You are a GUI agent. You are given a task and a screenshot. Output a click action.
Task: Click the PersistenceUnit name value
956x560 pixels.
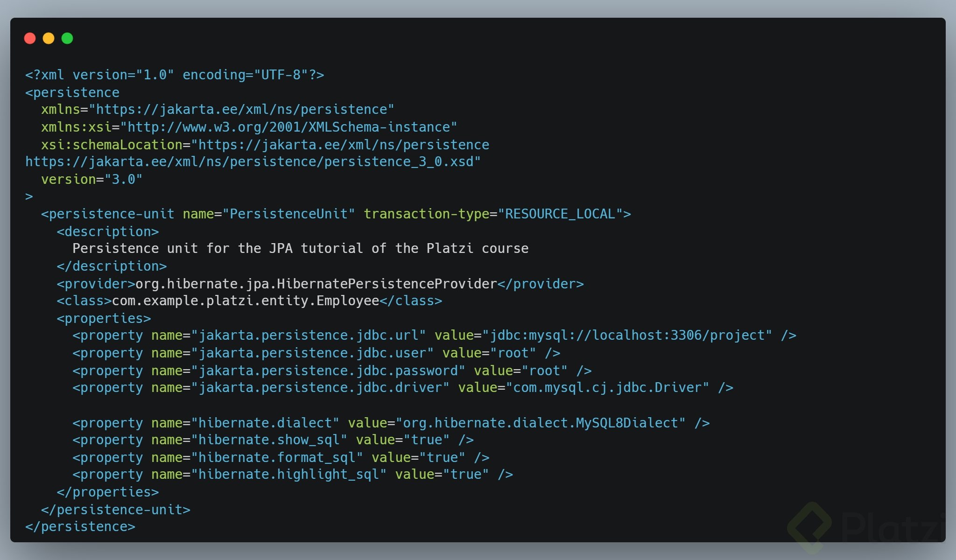pos(288,214)
